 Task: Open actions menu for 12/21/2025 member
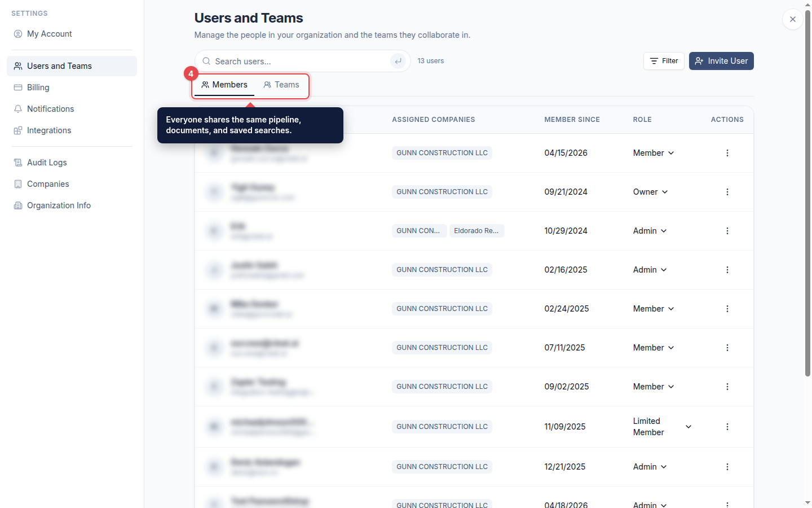tap(727, 467)
